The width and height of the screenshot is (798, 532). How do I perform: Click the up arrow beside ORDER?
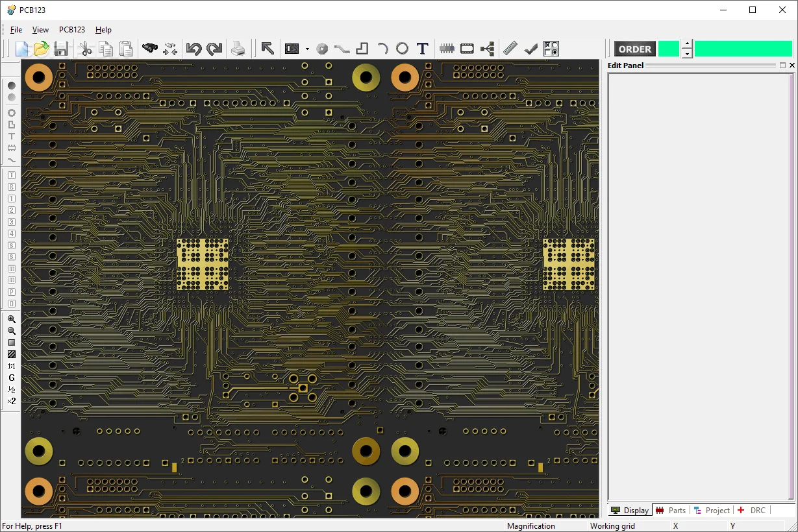coord(686,45)
